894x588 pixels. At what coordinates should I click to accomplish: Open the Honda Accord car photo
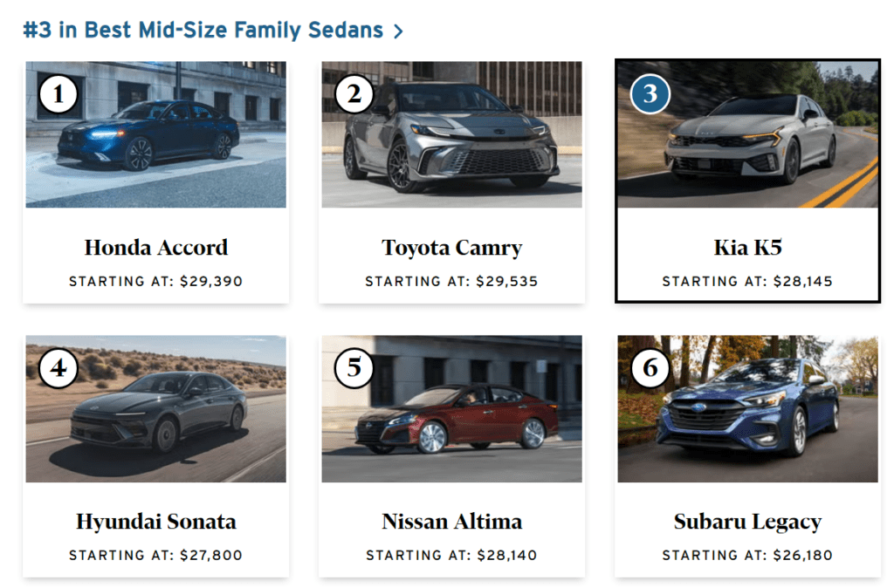coord(155,134)
